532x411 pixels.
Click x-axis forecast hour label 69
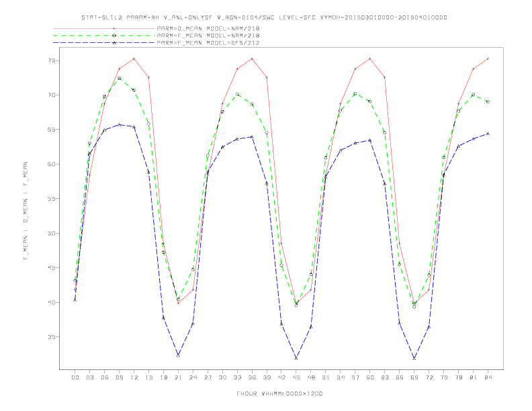click(414, 377)
